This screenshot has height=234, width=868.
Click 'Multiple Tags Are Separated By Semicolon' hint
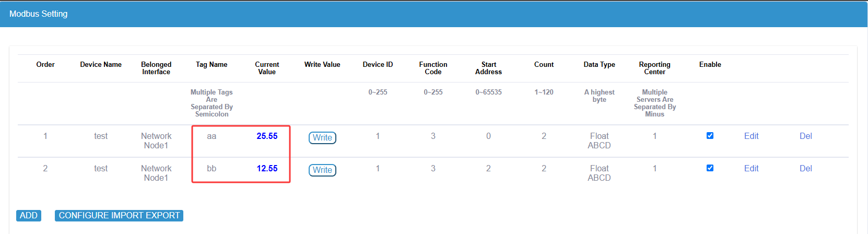pos(212,103)
